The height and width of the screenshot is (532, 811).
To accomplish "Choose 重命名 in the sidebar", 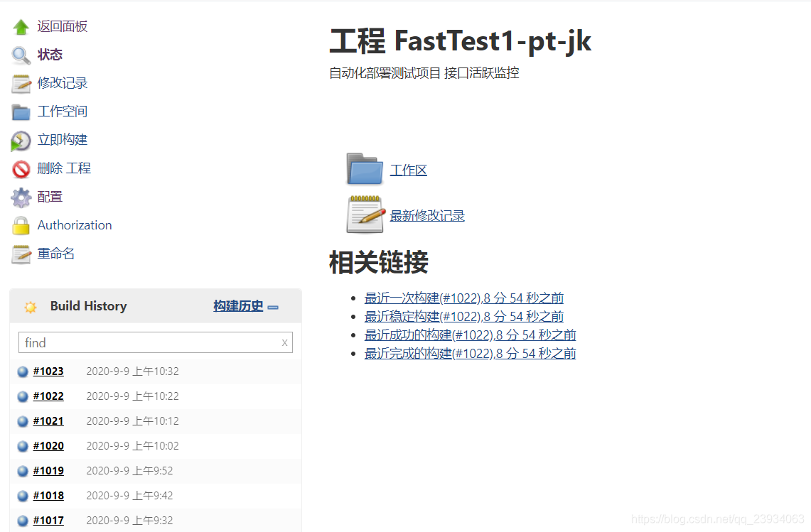I will pos(56,254).
